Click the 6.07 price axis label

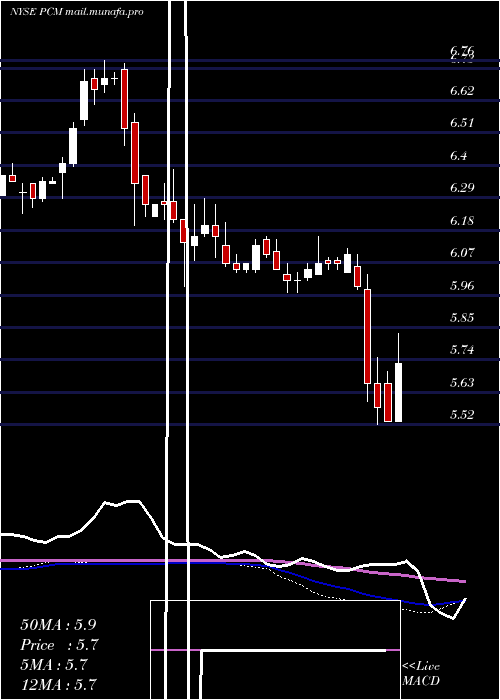[x=462, y=253]
